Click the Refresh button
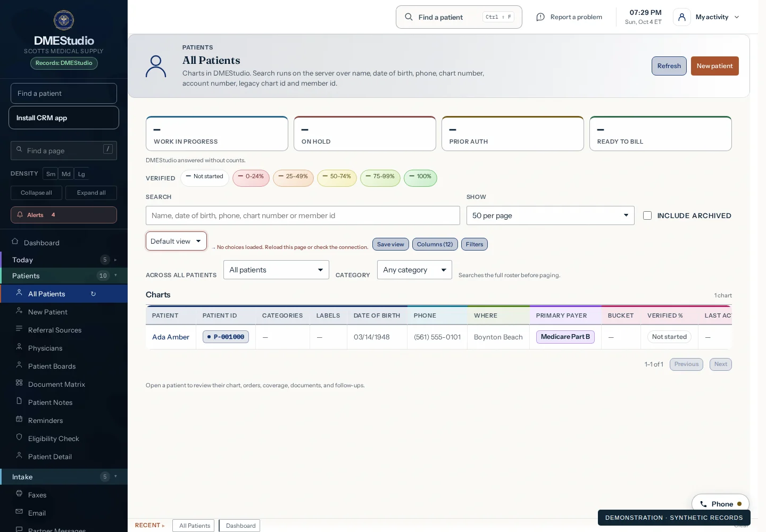The image size is (766, 532). click(x=669, y=66)
